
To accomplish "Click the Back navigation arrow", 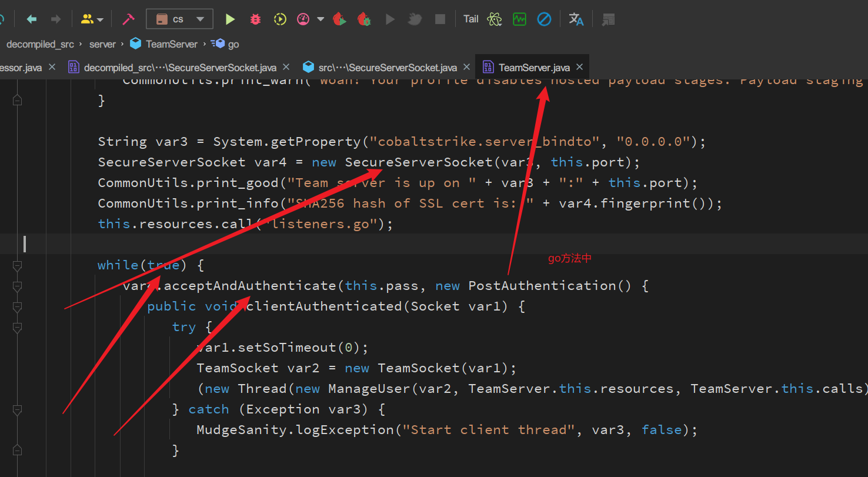I will [32, 19].
